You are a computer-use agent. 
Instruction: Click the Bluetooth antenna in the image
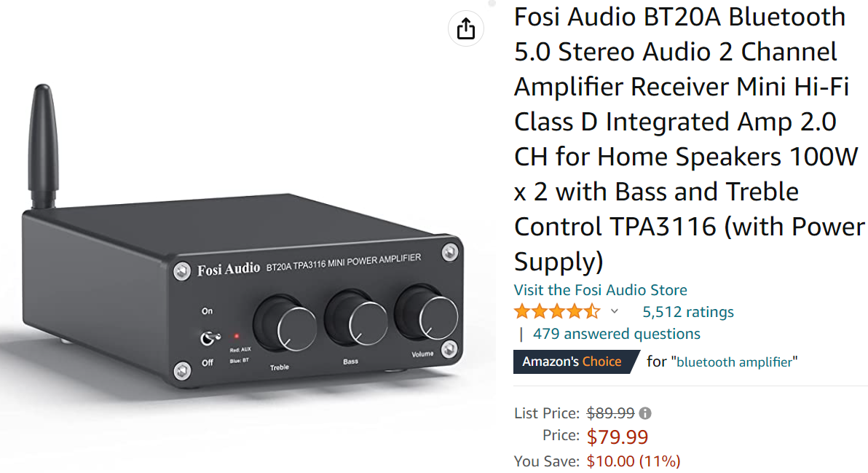coord(43,146)
